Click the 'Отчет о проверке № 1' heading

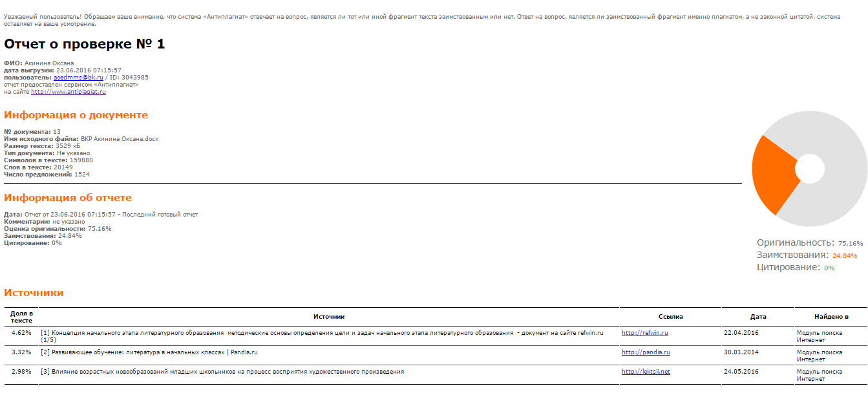(85, 44)
